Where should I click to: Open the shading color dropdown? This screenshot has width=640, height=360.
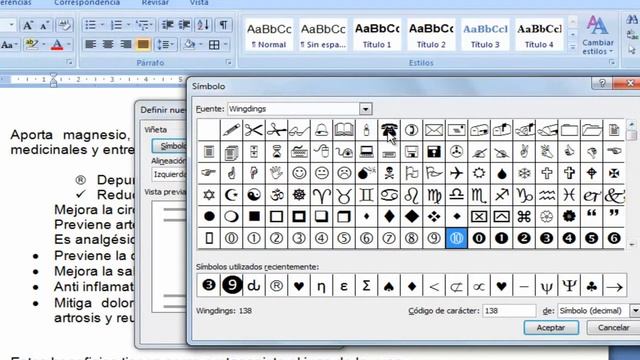[200, 44]
